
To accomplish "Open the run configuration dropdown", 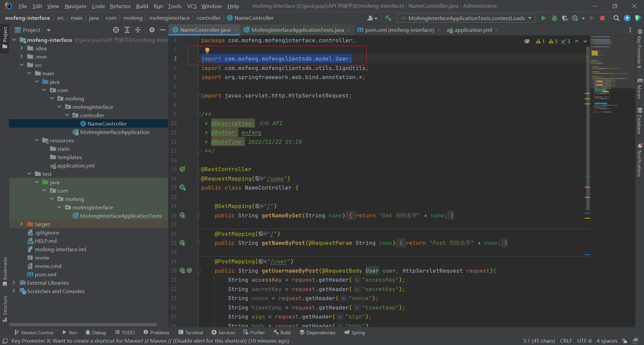I will [466, 18].
